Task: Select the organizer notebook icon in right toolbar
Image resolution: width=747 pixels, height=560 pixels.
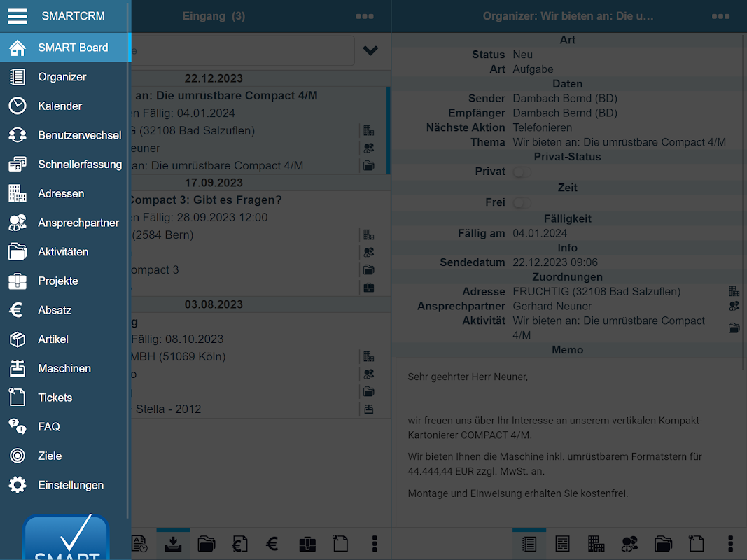Action: coord(529,544)
